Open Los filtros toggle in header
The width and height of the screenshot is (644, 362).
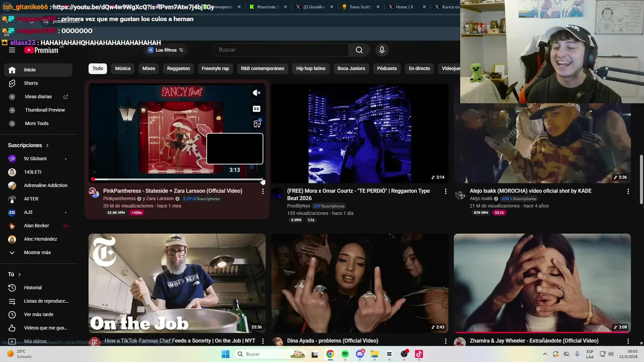[x=166, y=50]
